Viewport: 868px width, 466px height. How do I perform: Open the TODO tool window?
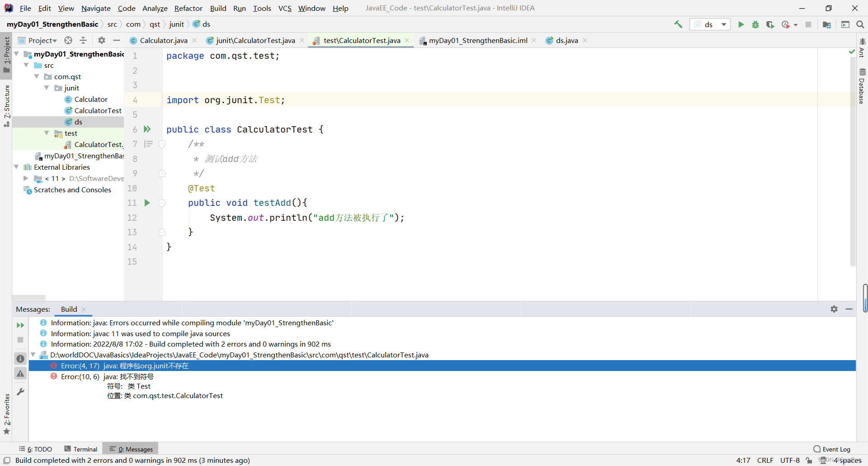[35, 449]
